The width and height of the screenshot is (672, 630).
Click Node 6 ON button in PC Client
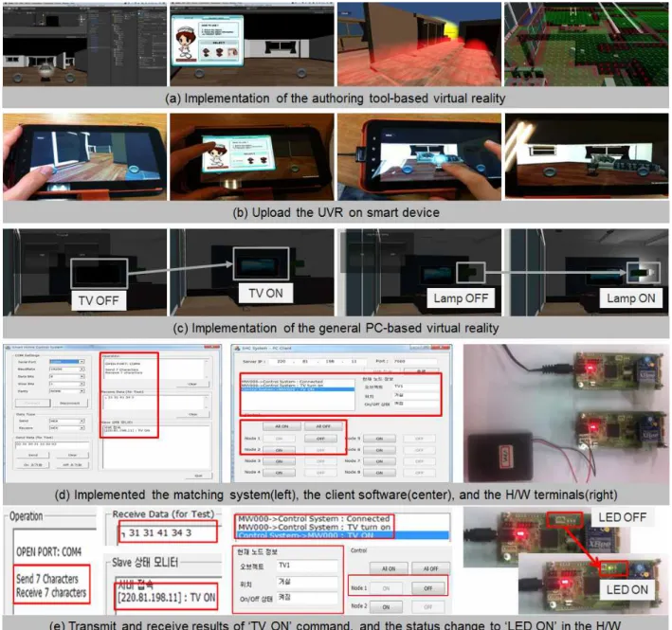pyautogui.click(x=379, y=450)
